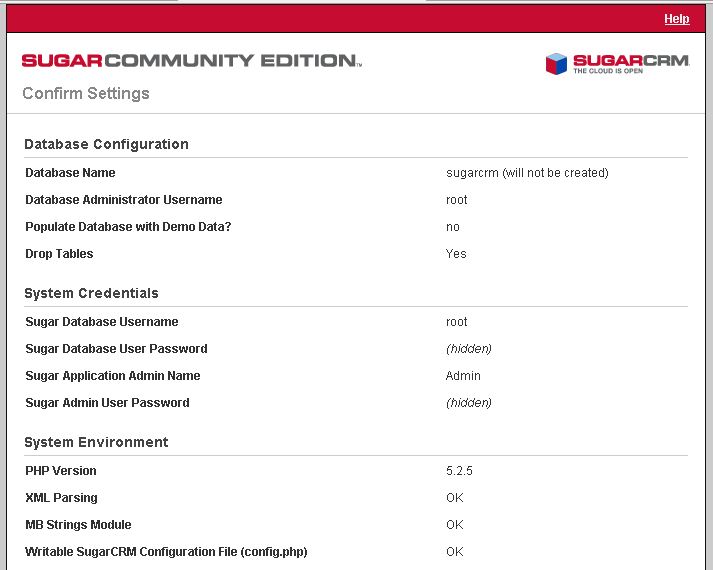Select the Sugar Application Admin Name value Admin

click(x=463, y=376)
